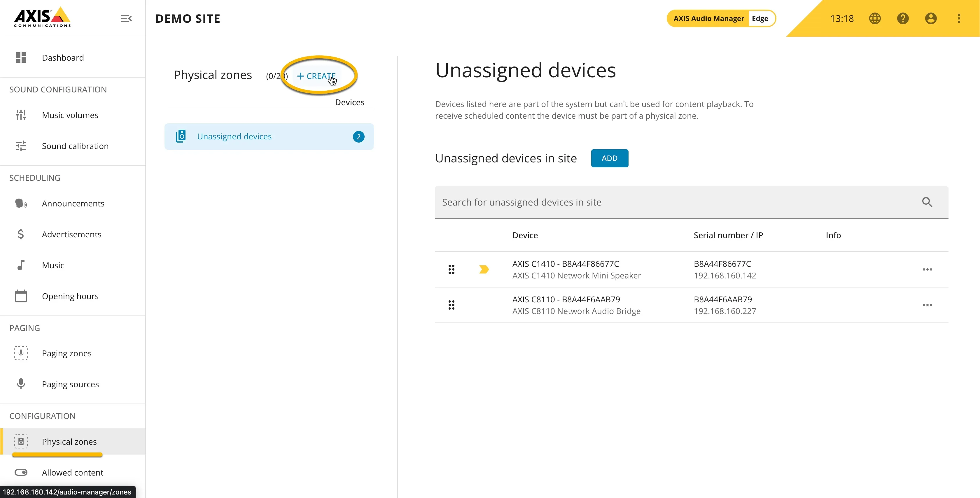The width and height of the screenshot is (980, 498).
Task: Open the help question mark icon
Action: (903, 18)
